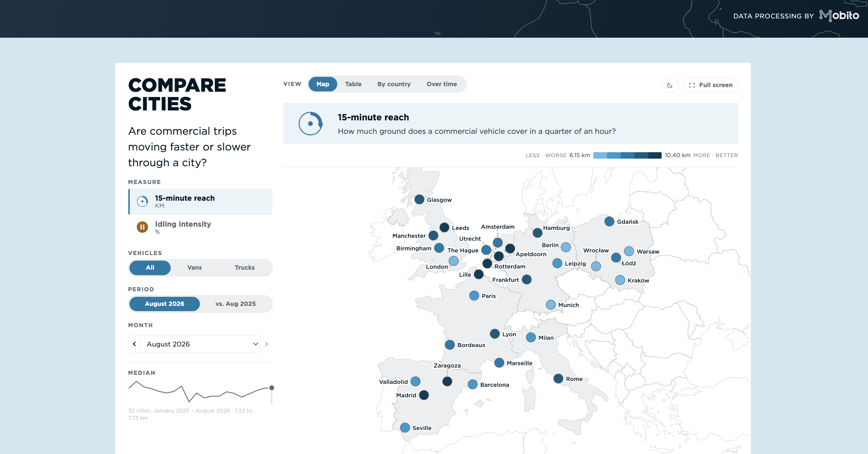
Task: Click the reach color scale legend bar
Action: coord(627,155)
